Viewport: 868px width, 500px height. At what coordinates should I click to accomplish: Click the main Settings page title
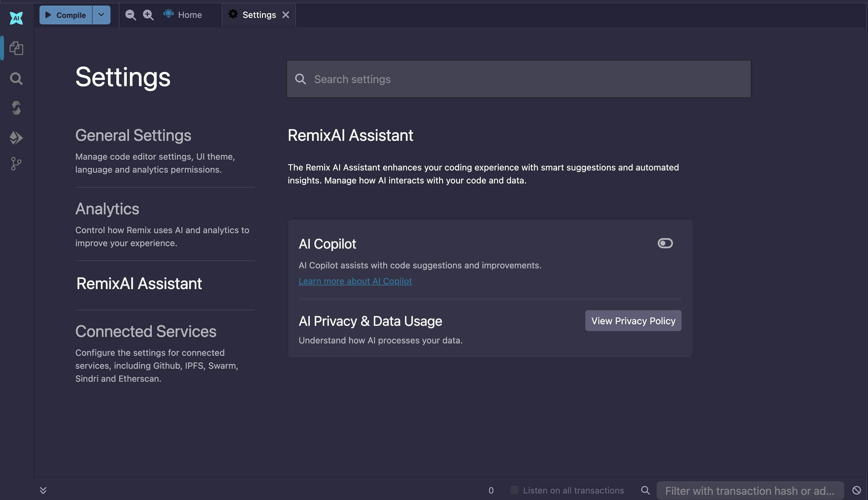123,77
